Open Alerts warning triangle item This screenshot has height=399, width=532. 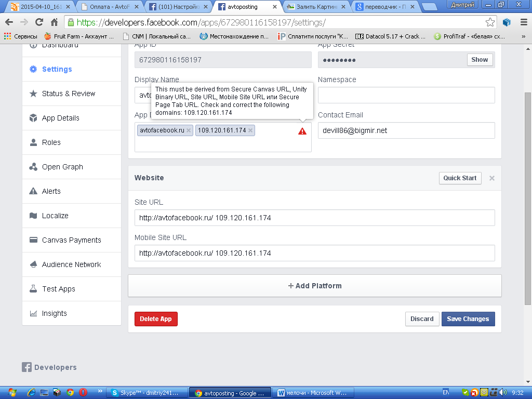pyautogui.click(x=33, y=191)
